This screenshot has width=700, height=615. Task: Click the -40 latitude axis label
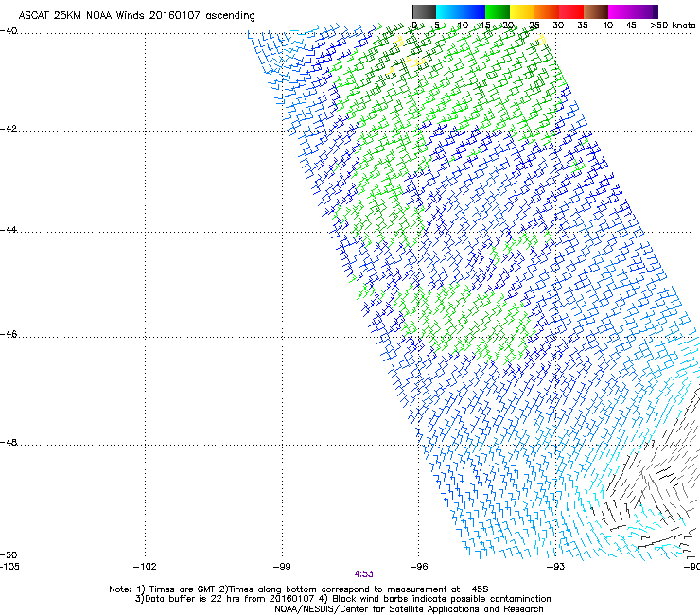coord(9,31)
